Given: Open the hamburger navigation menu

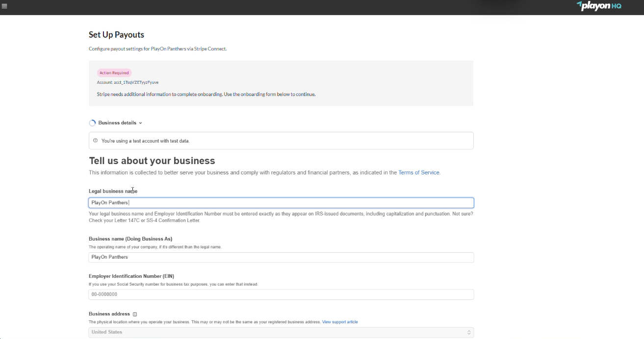Looking at the screenshot, I should [x=4, y=6].
